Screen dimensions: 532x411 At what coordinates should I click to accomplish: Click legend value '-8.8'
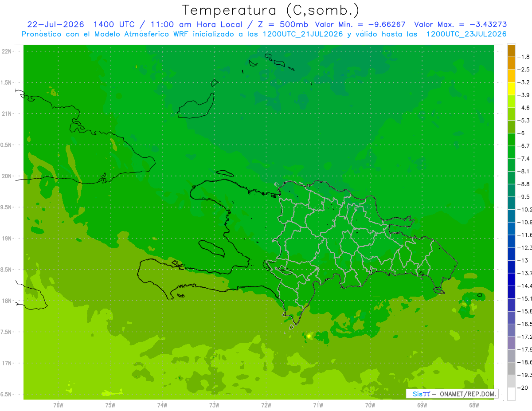click(x=524, y=184)
